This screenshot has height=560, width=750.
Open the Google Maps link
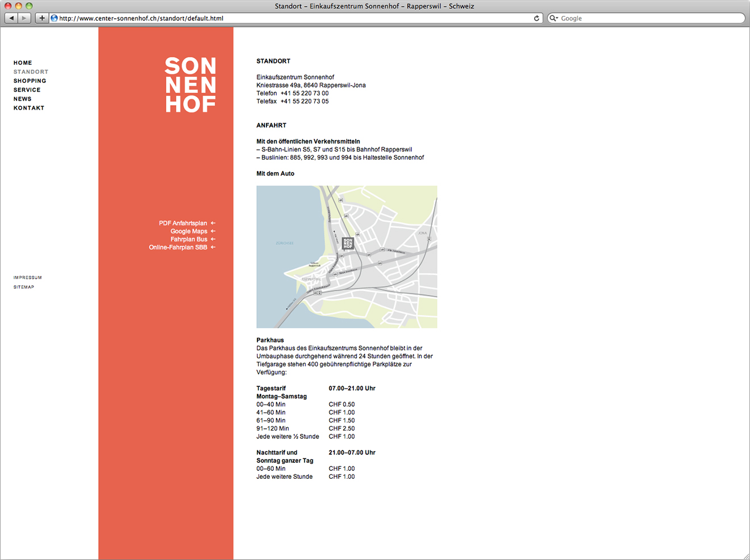pos(189,231)
